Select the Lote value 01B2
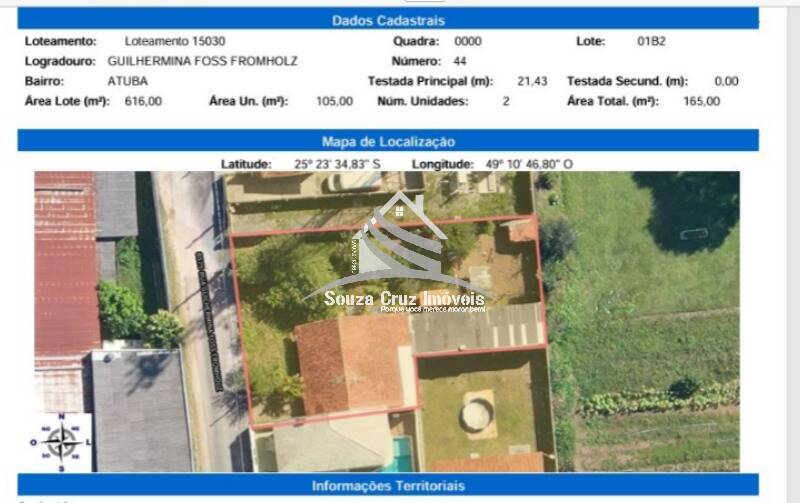800x503 pixels. (651, 41)
